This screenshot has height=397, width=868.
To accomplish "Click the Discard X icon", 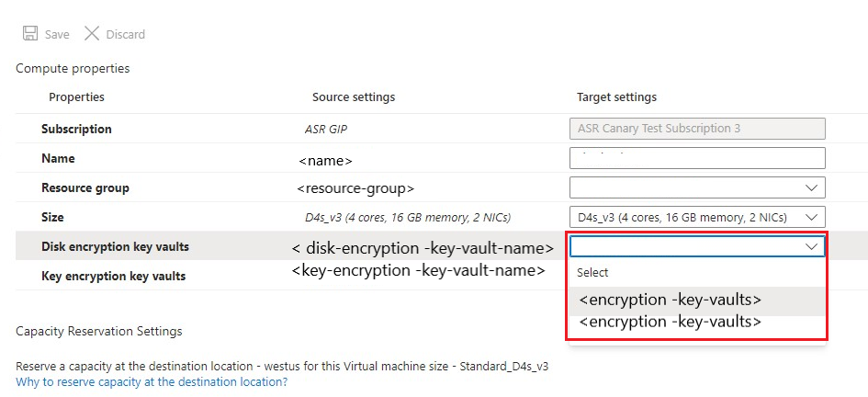I will point(92,34).
